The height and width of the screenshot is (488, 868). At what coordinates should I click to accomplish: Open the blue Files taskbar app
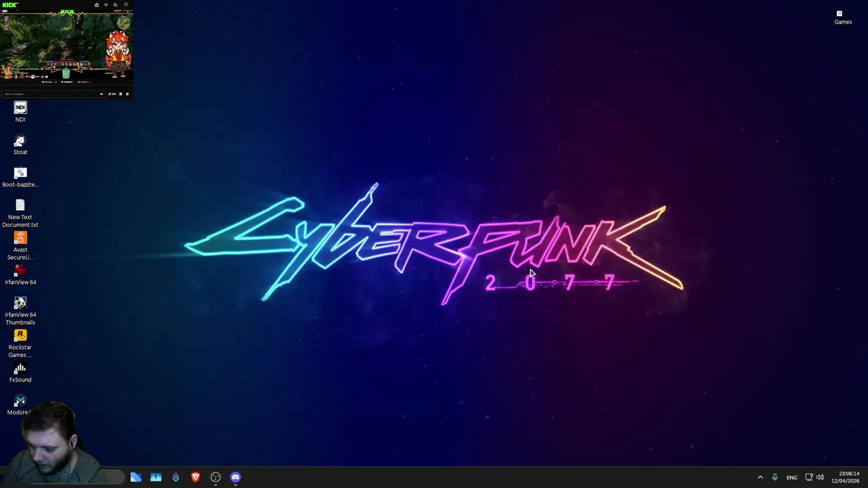[136, 477]
